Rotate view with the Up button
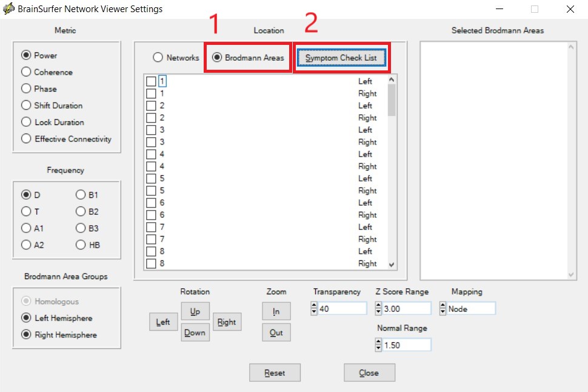 coord(195,311)
